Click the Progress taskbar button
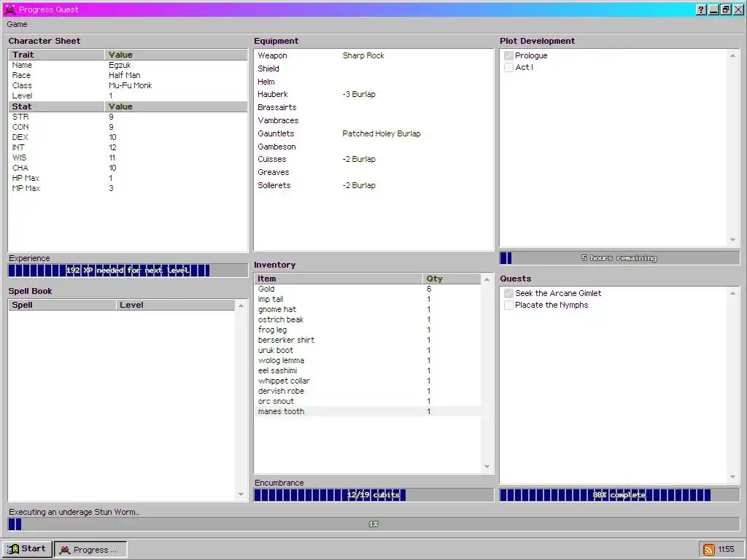The height and width of the screenshot is (560, 747). (90, 550)
